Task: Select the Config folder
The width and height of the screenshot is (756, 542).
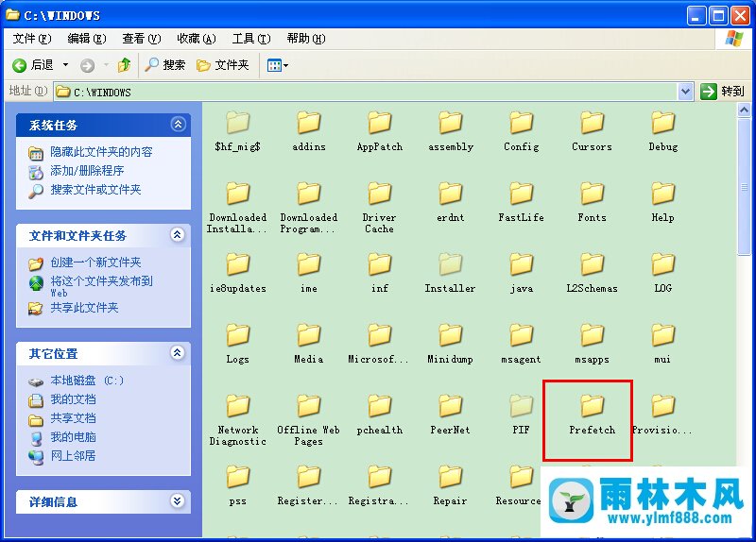Action: click(x=522, y=131)
